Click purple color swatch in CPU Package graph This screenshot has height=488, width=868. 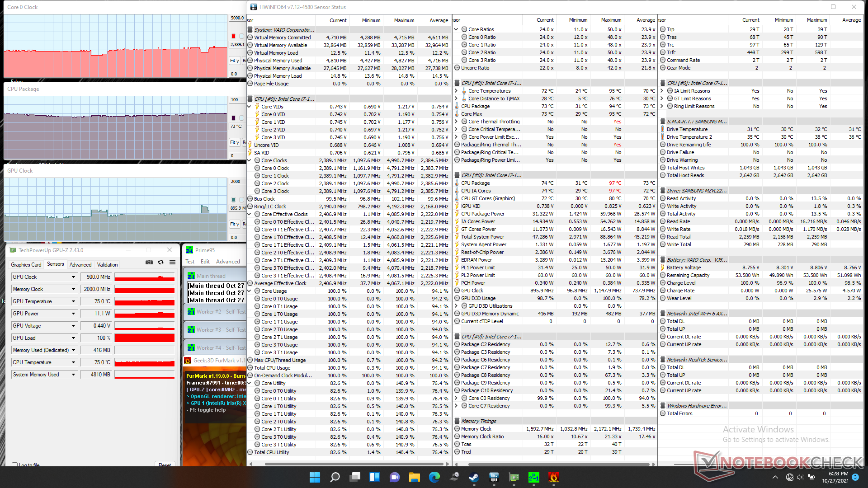(233, 118)
